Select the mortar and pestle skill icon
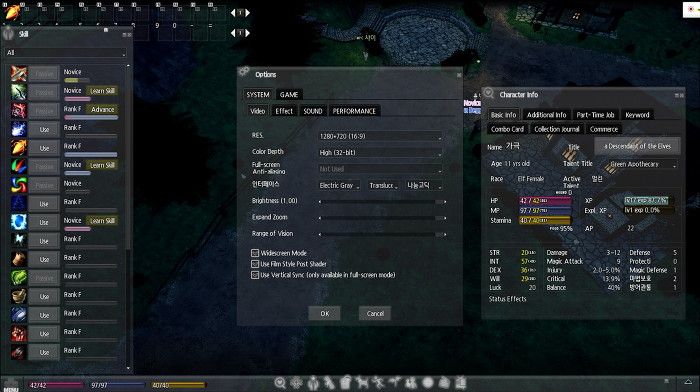Viewport: 700px width, 392px height. 19,296
